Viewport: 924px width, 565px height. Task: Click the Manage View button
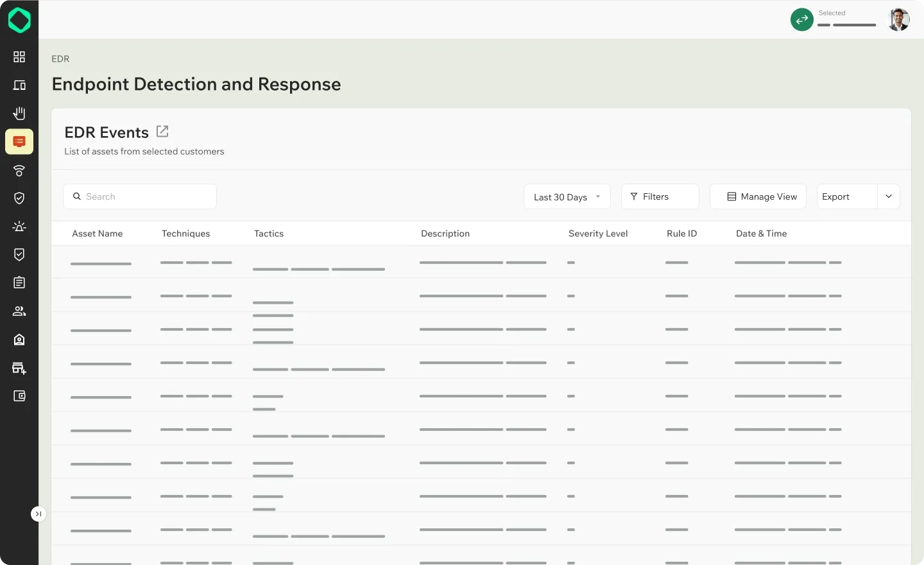point(758,196)
